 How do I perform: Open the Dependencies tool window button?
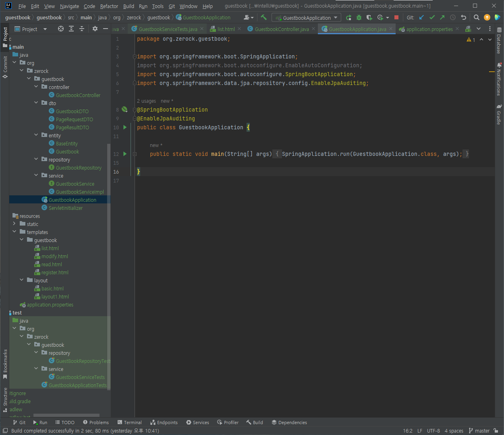click(x=289, y=423)
